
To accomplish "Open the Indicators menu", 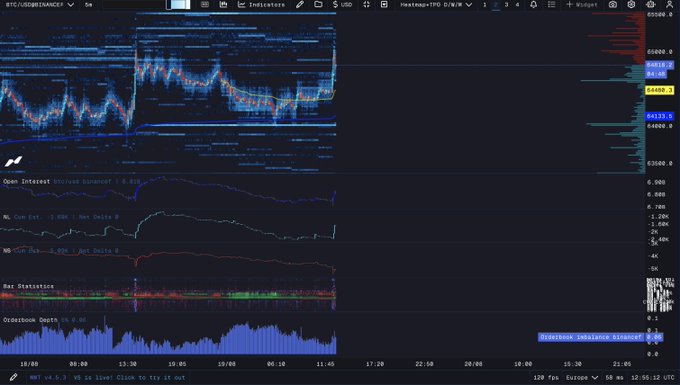I will (262, 4).
